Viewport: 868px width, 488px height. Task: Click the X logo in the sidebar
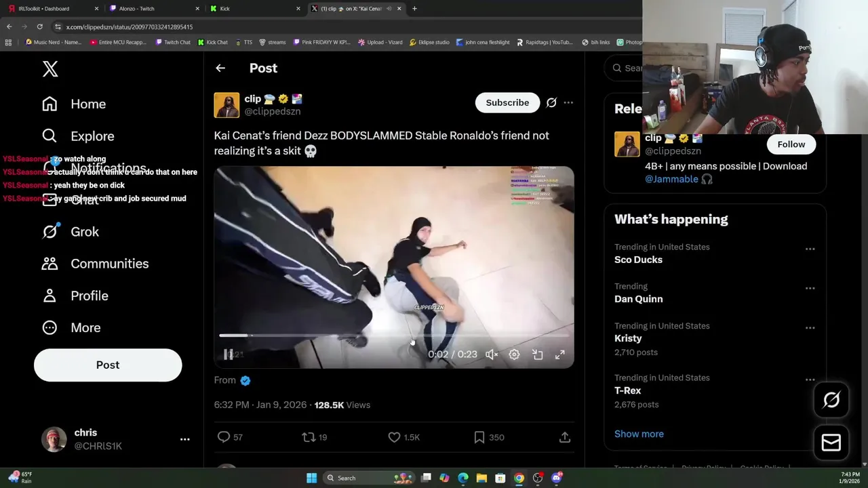click(50, 68)
